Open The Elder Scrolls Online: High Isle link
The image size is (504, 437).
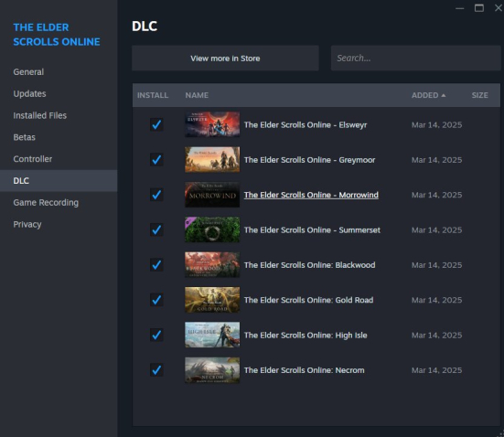click(x=306, y=336)
